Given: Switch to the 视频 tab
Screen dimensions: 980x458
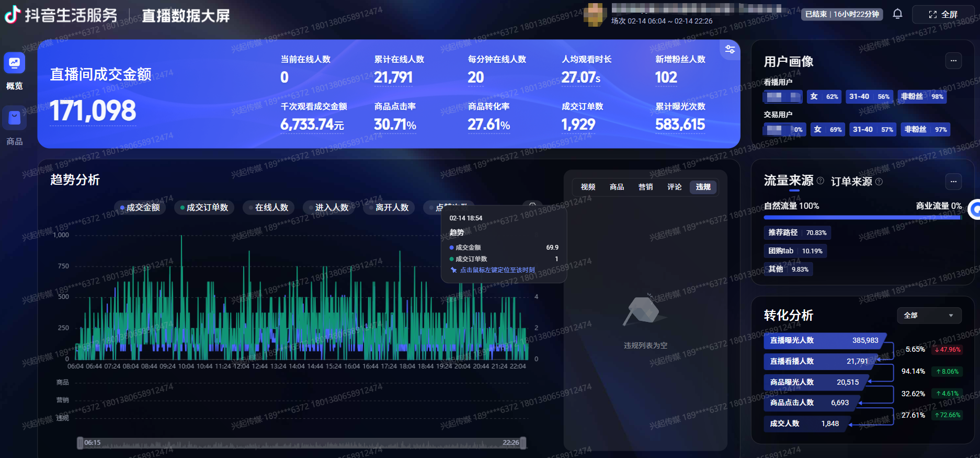Looking at the screenshot, I should [588, 187].
